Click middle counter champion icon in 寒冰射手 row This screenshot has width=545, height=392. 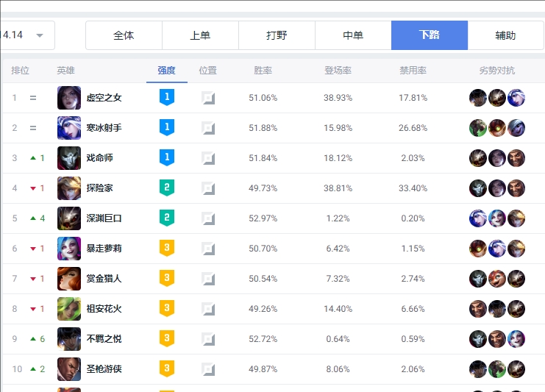497,128
